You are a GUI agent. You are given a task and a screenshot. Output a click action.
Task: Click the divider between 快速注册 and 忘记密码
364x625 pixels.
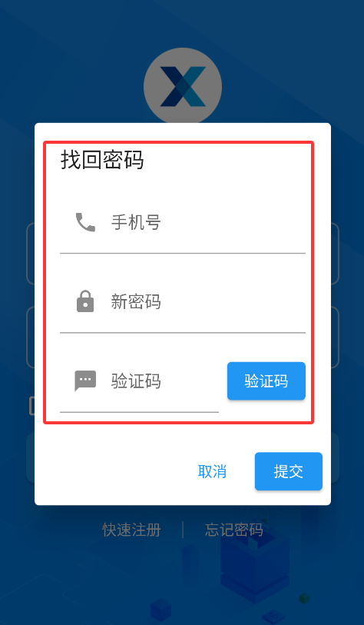tap(183, 530)
